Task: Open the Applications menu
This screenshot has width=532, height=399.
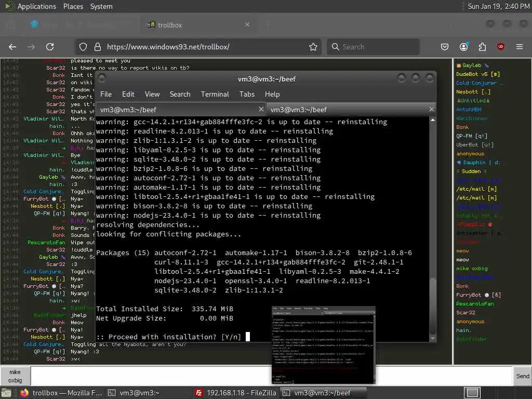Action: 37,6
